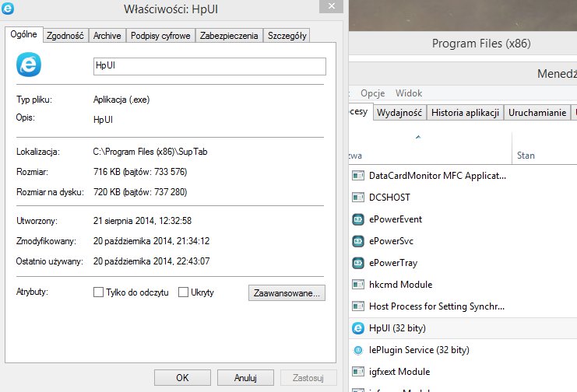Open the Opcje menu in Task Manager
Viewport: 577px width, 392px height.
pyautogui.click(x=373, y=93)
